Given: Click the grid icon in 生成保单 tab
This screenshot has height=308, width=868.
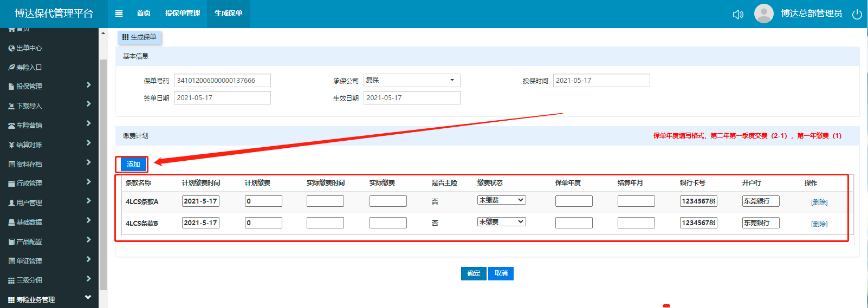Looking at the screenshot, I should tap(125, 37).
